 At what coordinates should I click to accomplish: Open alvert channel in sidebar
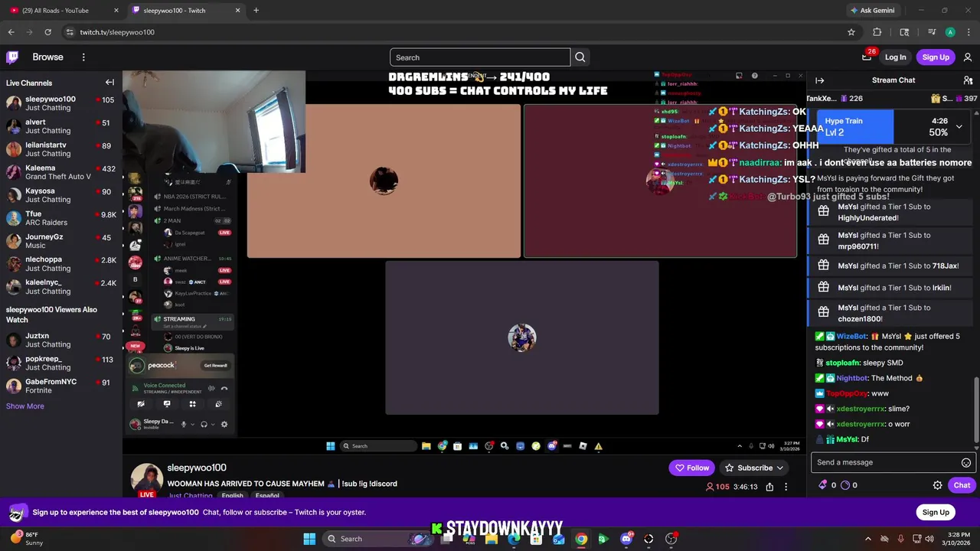61,126
